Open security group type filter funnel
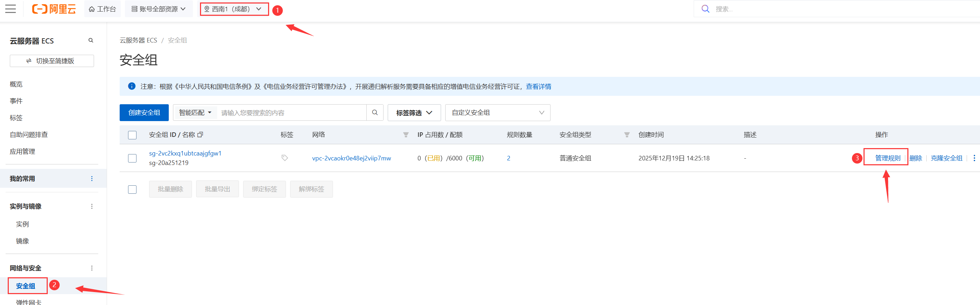The width and height of the screenshot is (980, 305). (627, 135)
